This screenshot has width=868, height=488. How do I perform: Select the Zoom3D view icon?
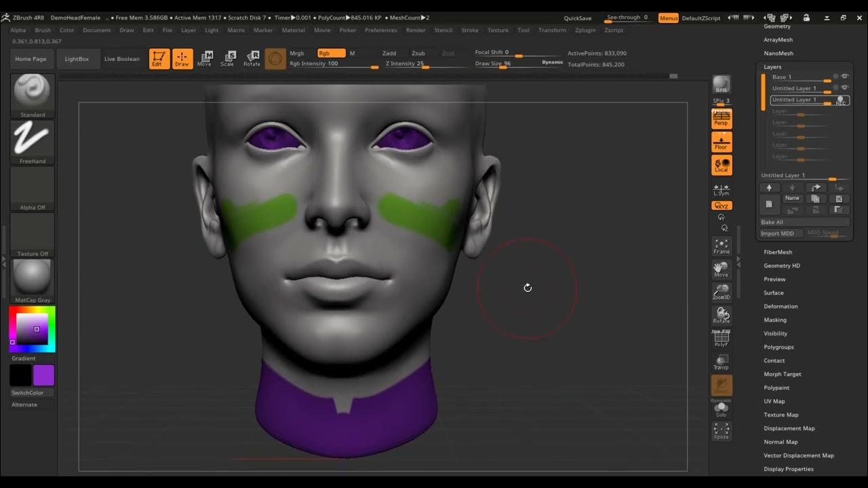pos(722,293)
